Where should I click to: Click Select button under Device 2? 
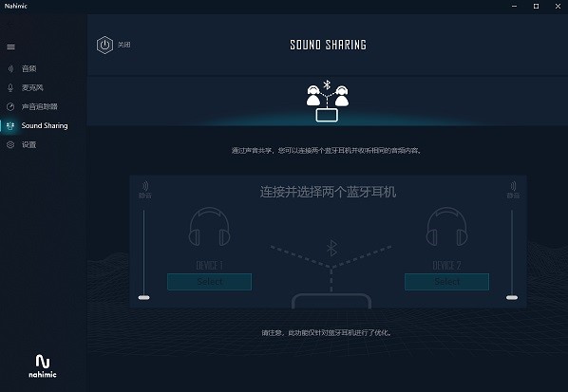[x=446, y=282]
